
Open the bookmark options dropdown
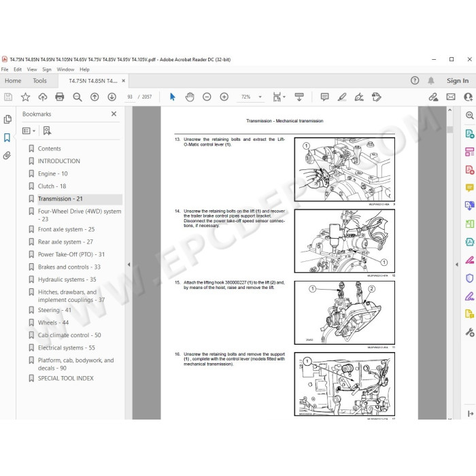click(x=29, y=131)
